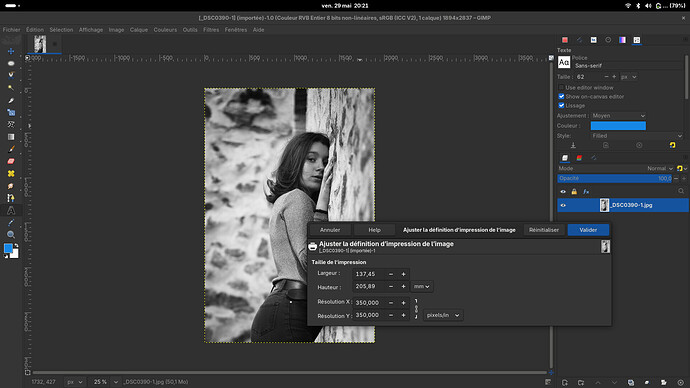Lower the layer with down arrow
The height and width of the screenshot is (388, 690).
[x=614, y=383]
